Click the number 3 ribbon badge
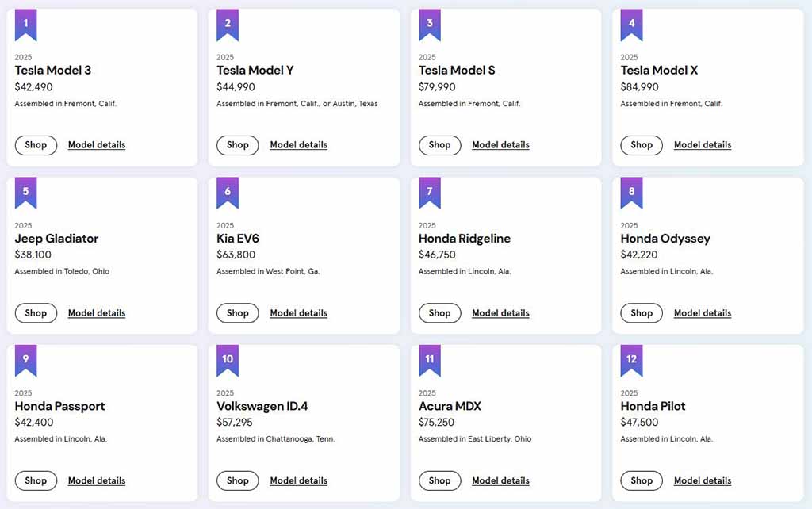Viewport: 812px width, 509px height. pos(429,24)
